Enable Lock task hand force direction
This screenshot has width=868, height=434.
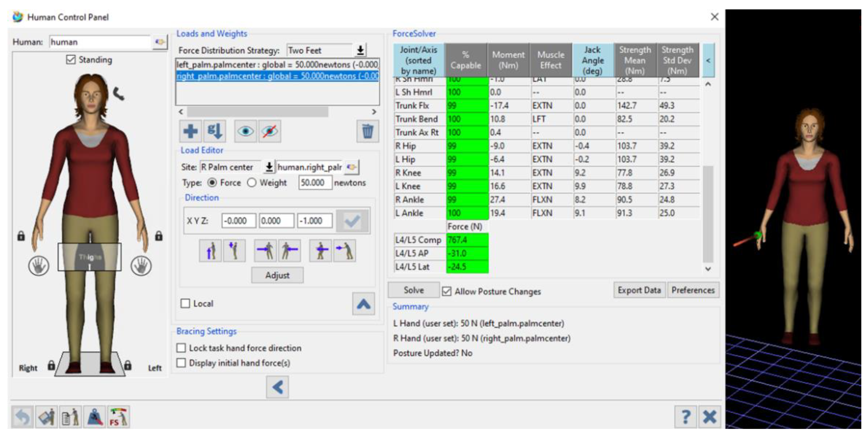(x=181, y=348)
